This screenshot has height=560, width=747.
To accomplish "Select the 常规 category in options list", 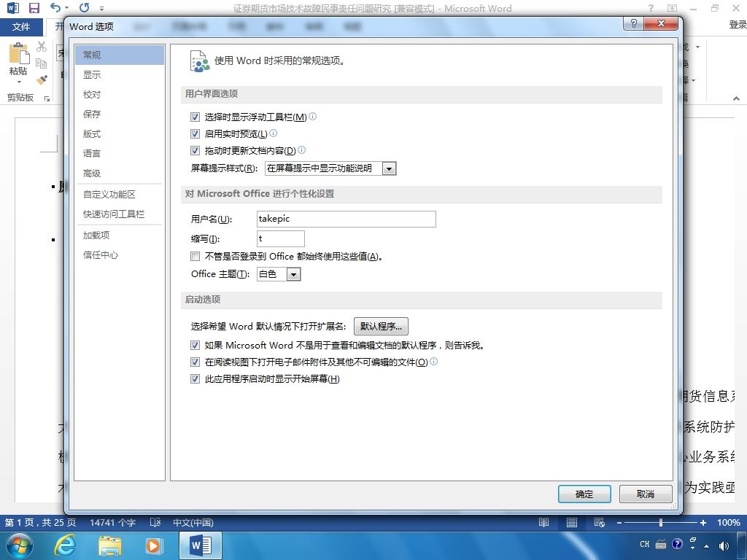I will pyautogui.click(x=120, y=55).
